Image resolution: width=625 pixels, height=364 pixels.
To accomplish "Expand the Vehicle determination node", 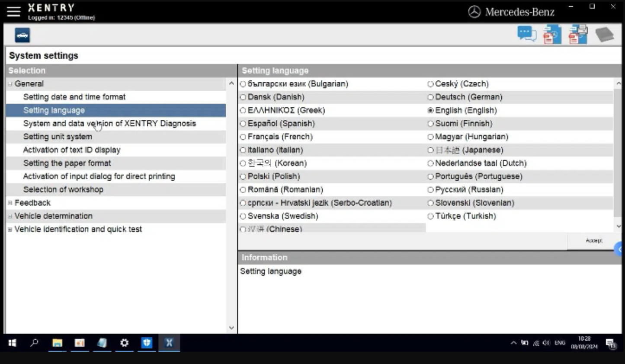I will click(10, 216).
